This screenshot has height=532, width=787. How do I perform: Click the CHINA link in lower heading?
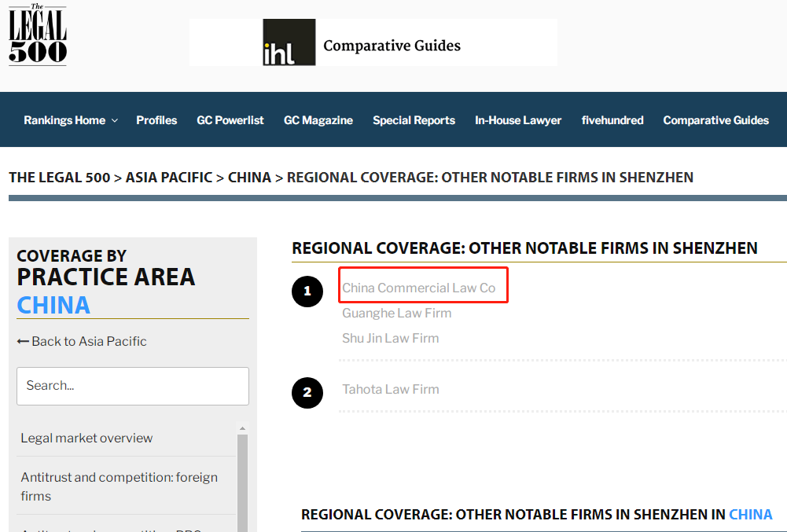tap(750, 515)
